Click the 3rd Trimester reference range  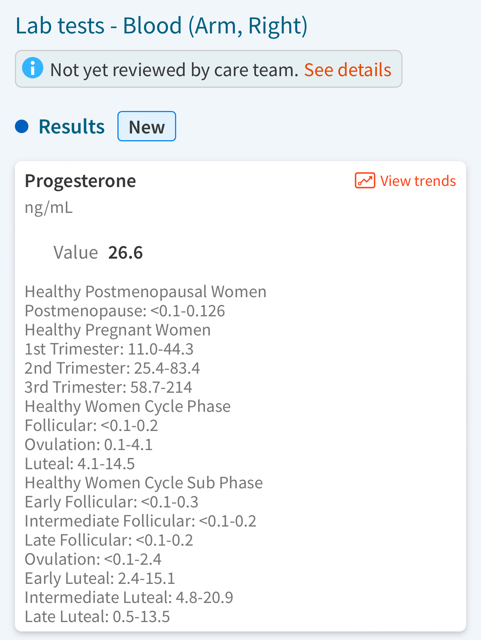[108, 387]
